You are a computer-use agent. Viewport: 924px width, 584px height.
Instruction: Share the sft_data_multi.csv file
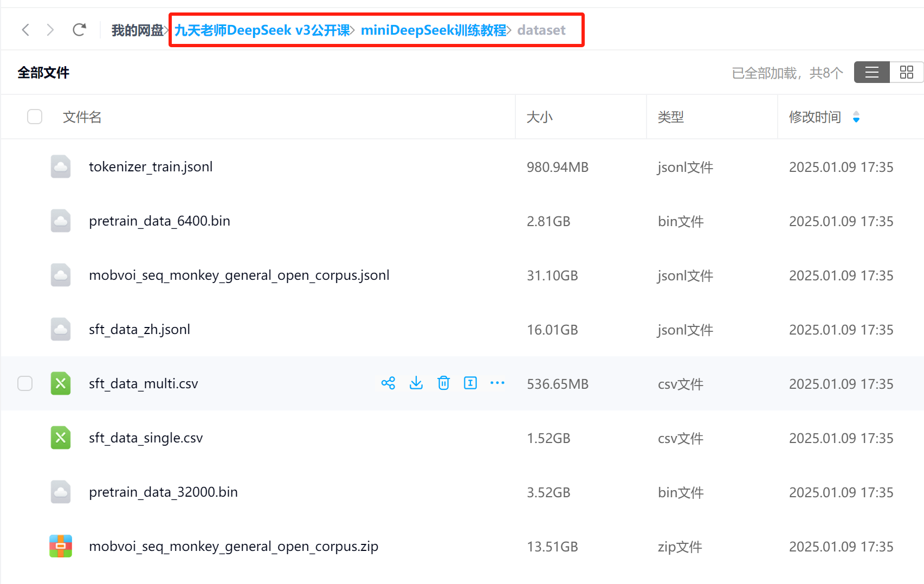388,383
